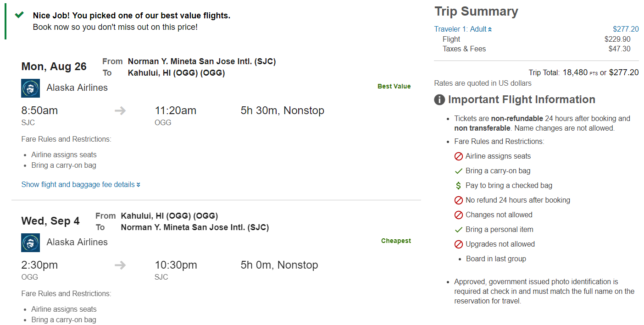Click the Cheapest label on return flight

(x=396, y=241)
